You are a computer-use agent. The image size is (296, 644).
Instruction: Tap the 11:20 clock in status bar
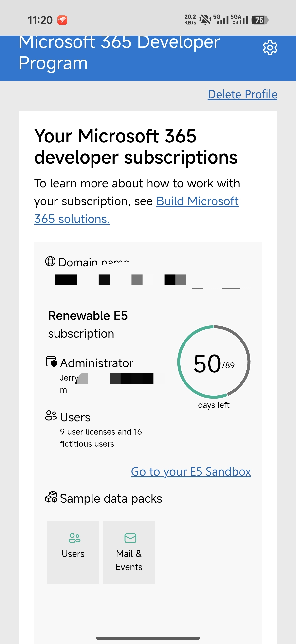[40, 20]
